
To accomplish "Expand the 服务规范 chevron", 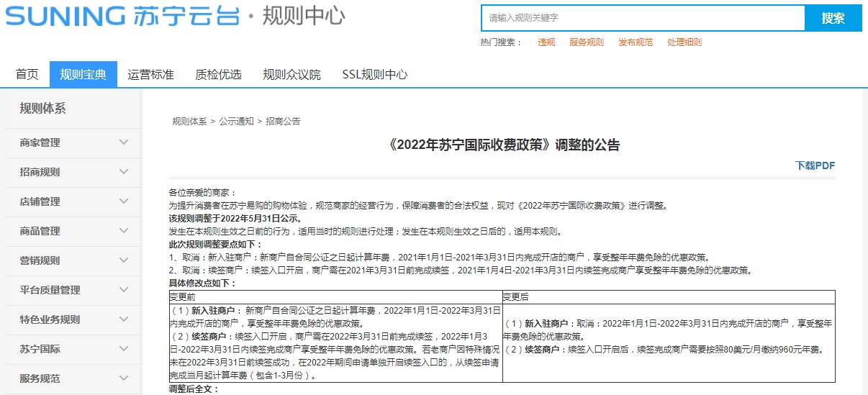I will (124, 378).
